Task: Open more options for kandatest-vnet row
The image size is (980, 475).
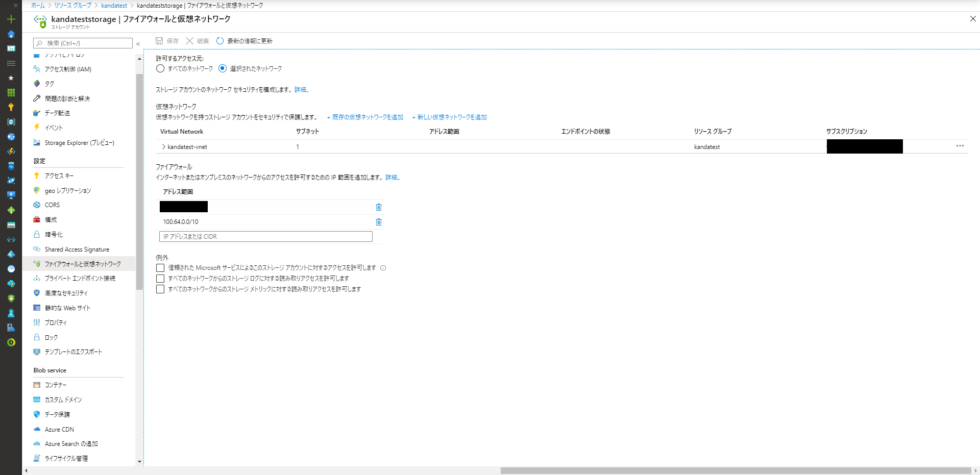Action: click(960, 146)
